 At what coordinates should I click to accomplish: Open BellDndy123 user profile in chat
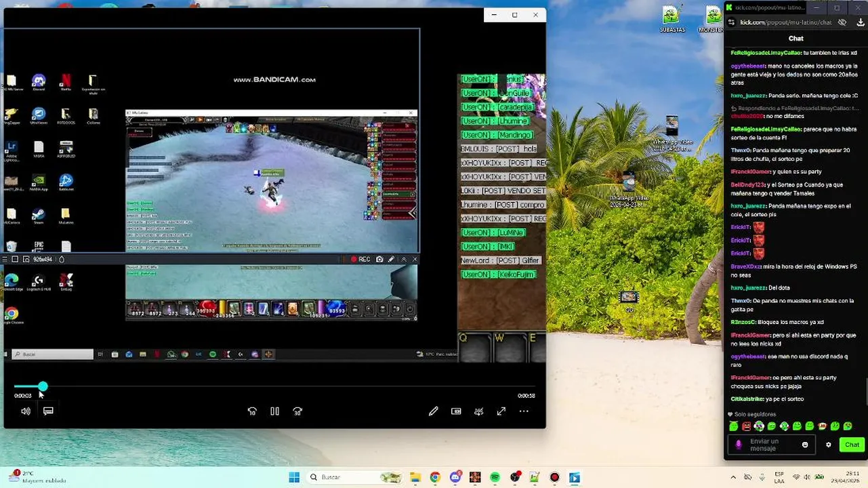[x=748, y=184]
